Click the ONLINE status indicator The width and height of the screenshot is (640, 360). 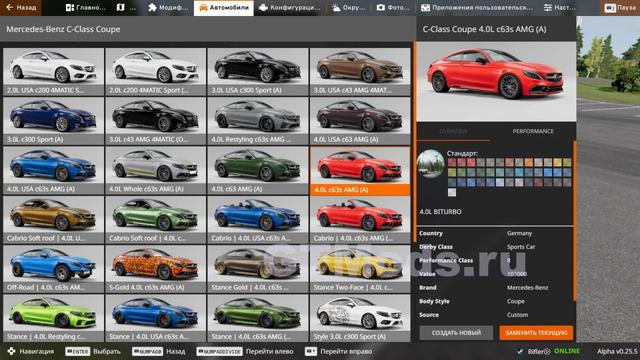pos(567,351)
